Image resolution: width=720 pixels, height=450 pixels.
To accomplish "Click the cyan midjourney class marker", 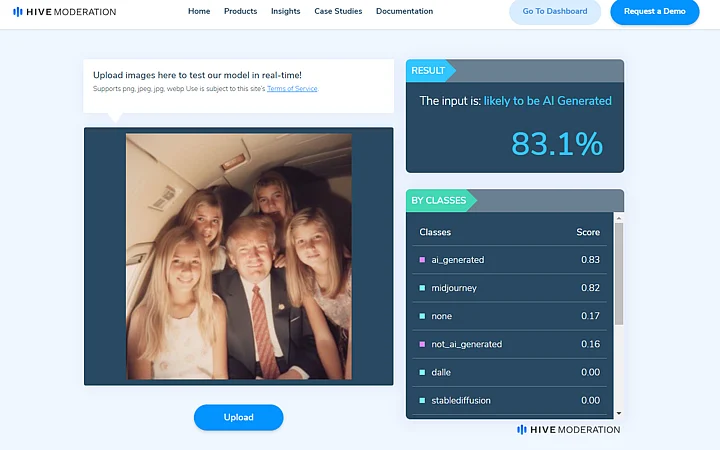I will coord(423,288).
